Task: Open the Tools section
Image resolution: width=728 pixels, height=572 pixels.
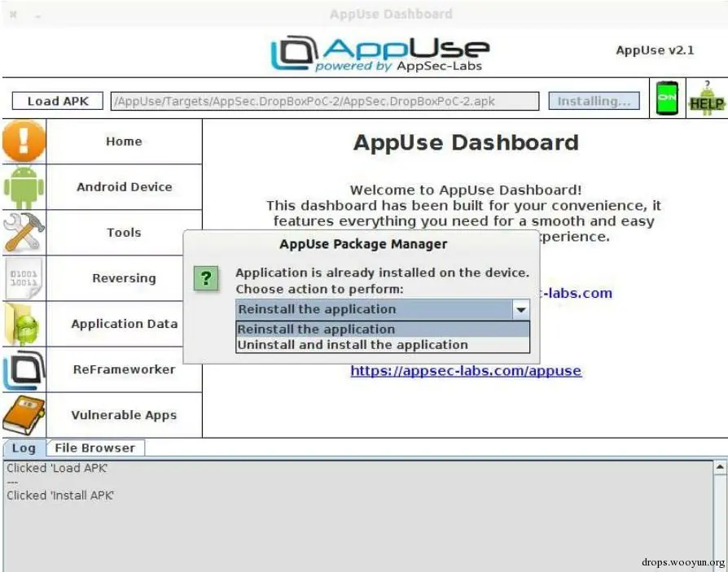Action: pos(124,232)
